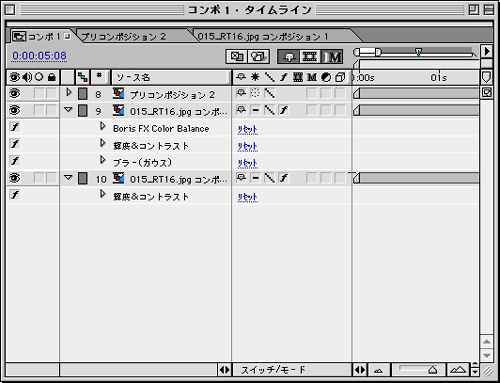Click the solo circle column header icon

point(39,77)
